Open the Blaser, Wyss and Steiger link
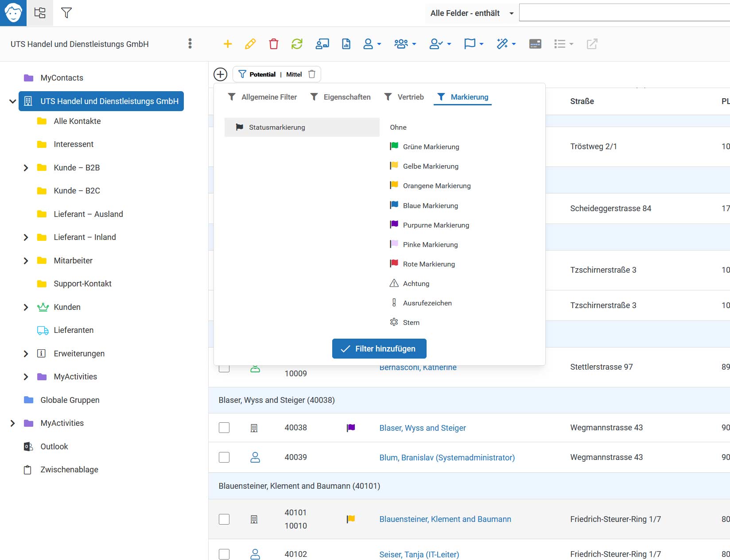This screenshot has height=560, width=730. 423,428
